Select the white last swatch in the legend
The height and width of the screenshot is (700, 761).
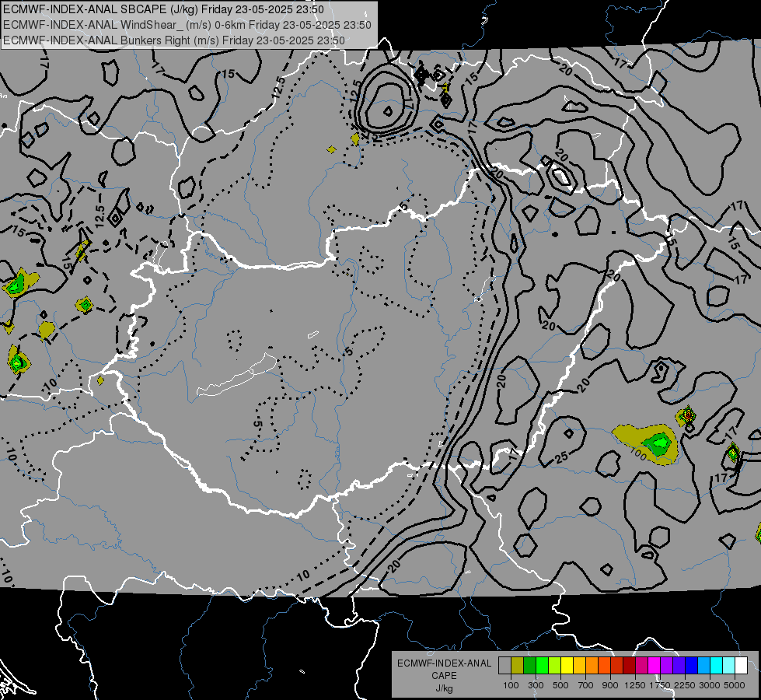(x=741, y=666)
